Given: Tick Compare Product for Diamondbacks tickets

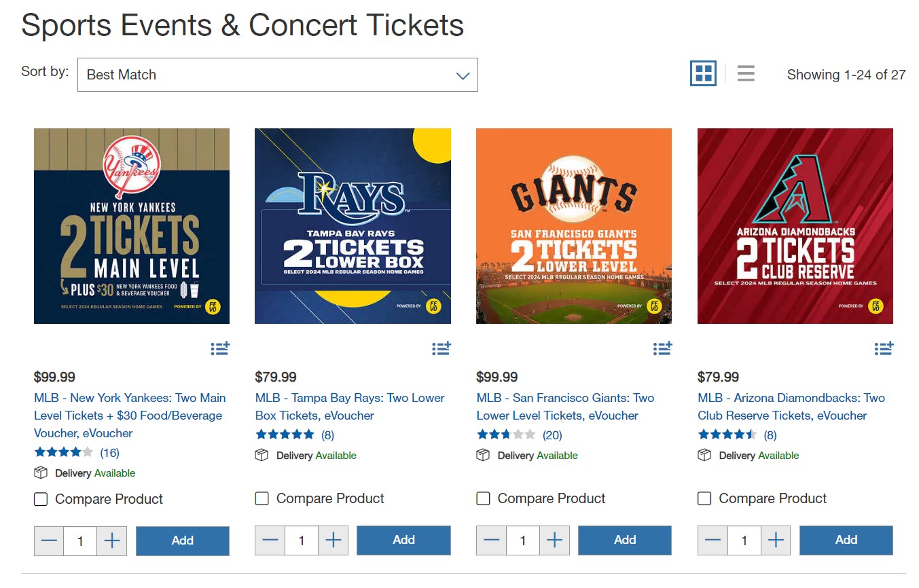Looking at the screenshot, I should 705,499.
